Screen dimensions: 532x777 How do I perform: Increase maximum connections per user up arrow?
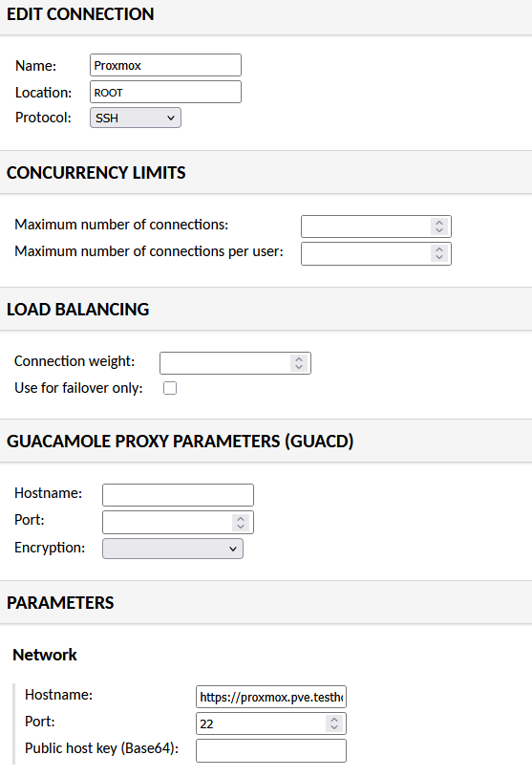click(438, 249)
